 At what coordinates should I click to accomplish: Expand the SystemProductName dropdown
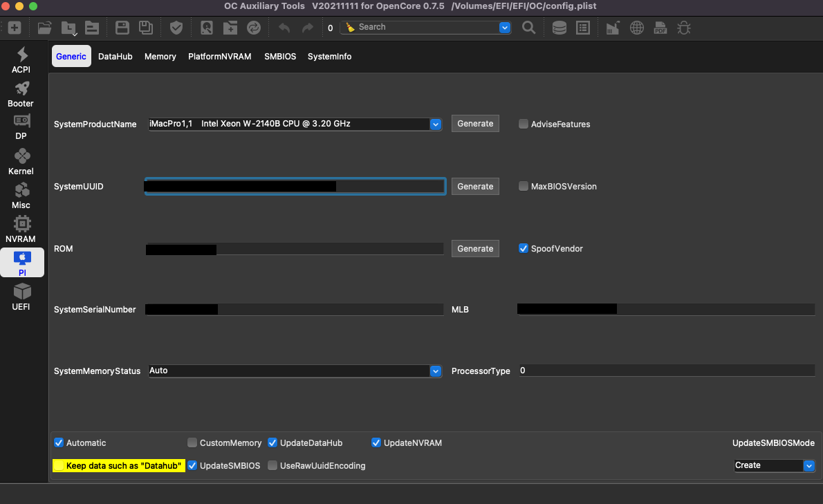tap(435, 124)
